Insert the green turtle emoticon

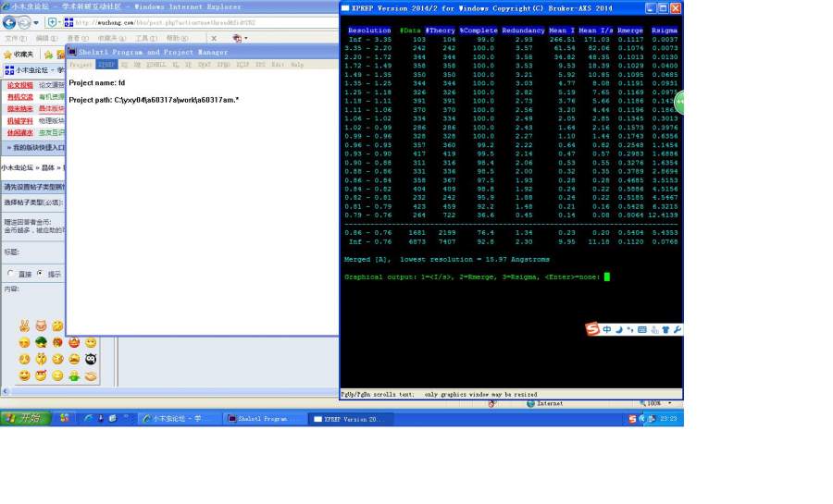click(x=41, y=342)
